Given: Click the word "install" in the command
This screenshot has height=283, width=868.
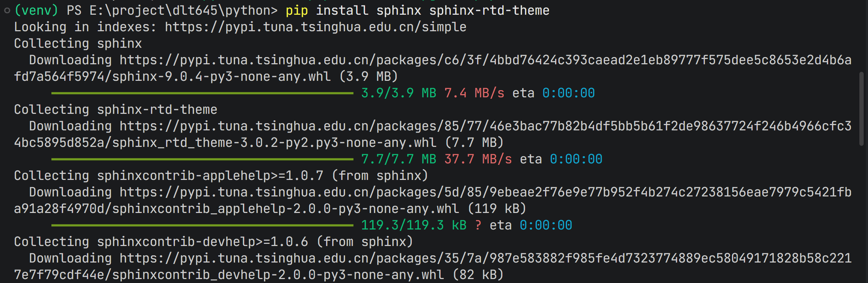Looking at the screenshot, I should [342, 10].
